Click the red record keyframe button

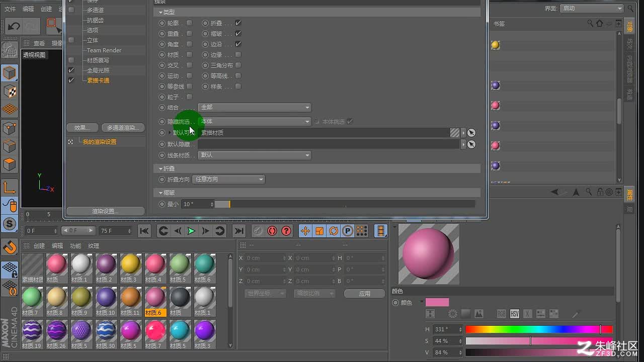272,231
